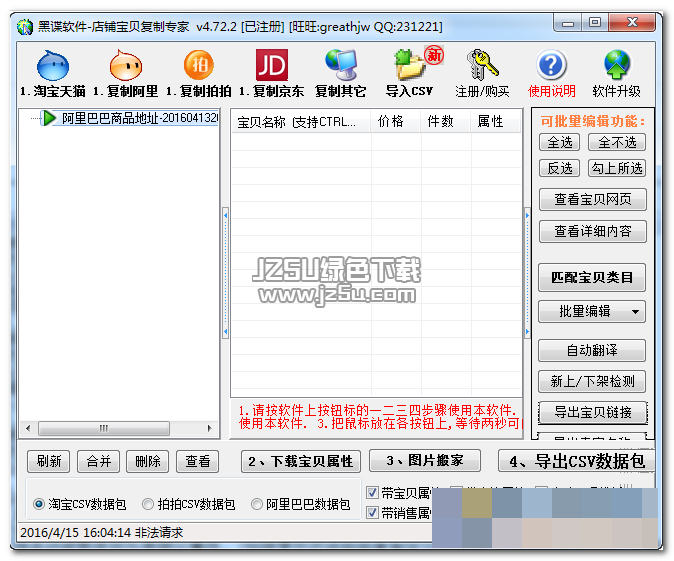Click the green play arrow tree icon
Image resolution: width=674 pixels, height=561 pixels.
coord(49,118)
